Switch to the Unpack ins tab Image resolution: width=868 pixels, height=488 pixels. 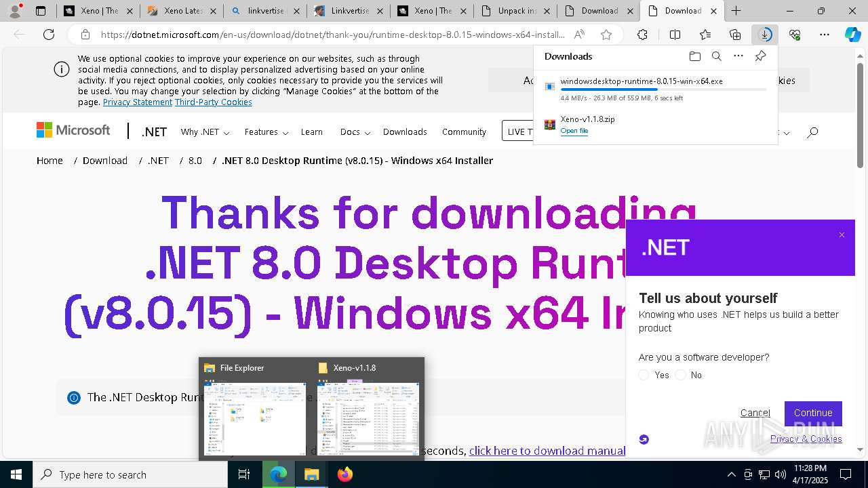pos(515,11)
